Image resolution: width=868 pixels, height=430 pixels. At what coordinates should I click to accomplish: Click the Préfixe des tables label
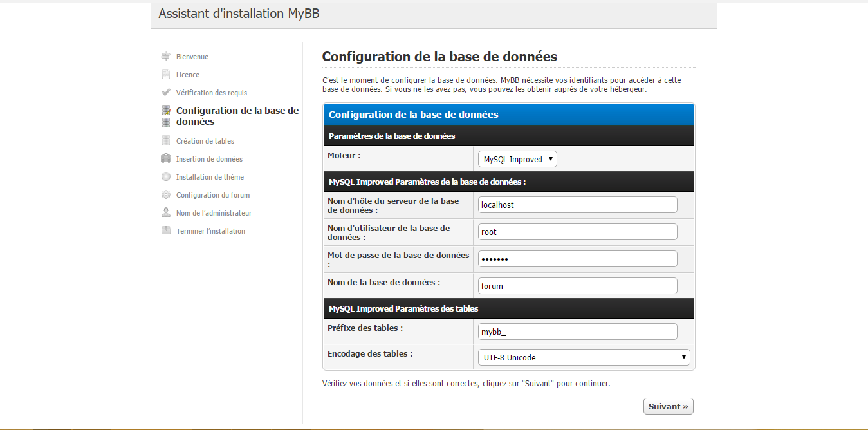365,328
